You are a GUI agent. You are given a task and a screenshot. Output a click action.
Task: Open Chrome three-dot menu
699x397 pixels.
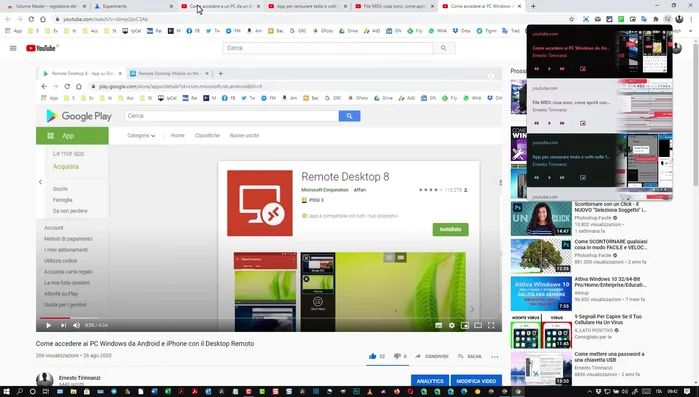tap(691, 19)
